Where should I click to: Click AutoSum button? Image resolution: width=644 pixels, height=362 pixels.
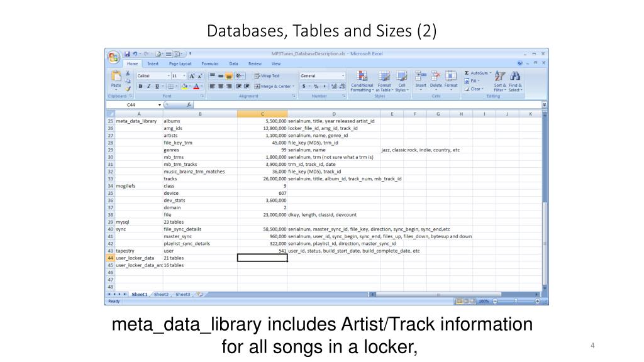[478, 73]
